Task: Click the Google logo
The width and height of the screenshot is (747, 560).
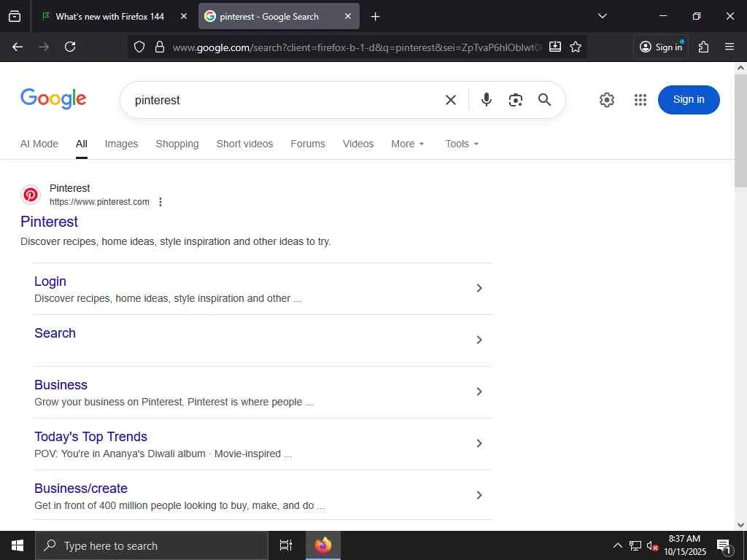Action: click(x=53, y=98)
